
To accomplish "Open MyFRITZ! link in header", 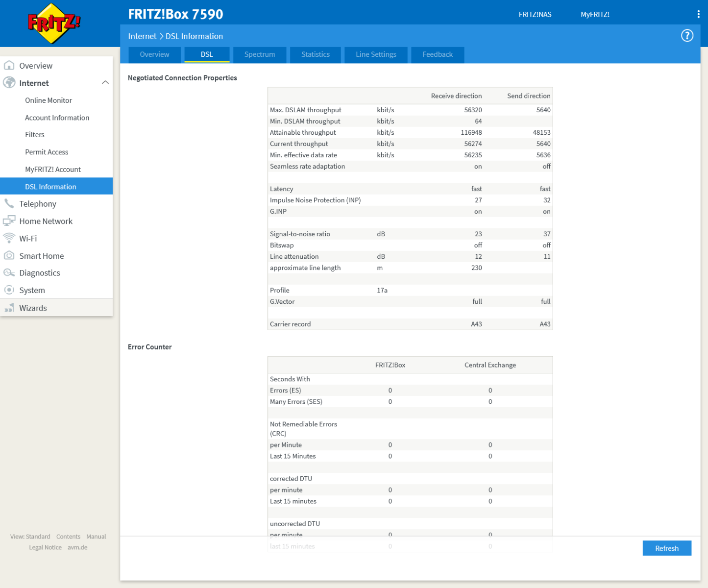I will 595,14.
